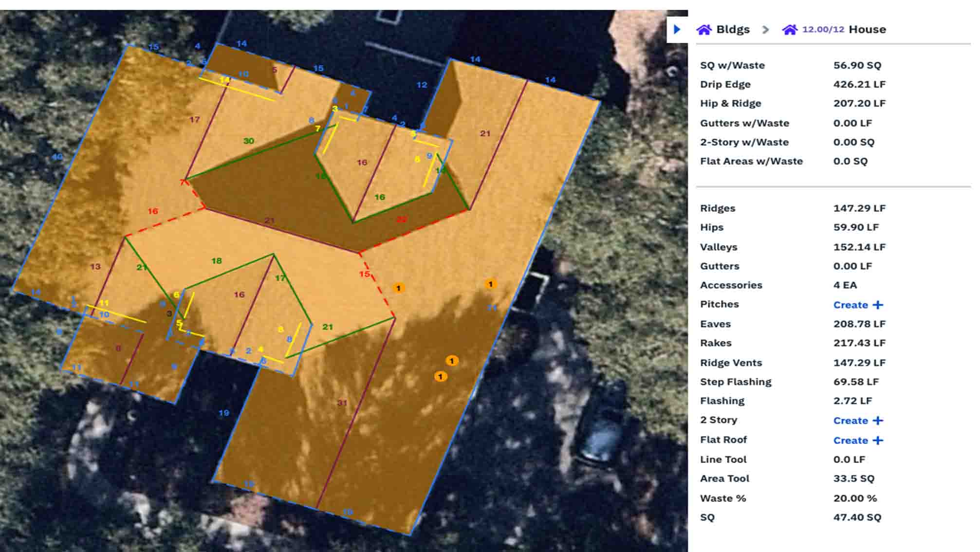Click the Bldgs home icon
This screenshot has width=980, height=552.
(x=704, y=30)
